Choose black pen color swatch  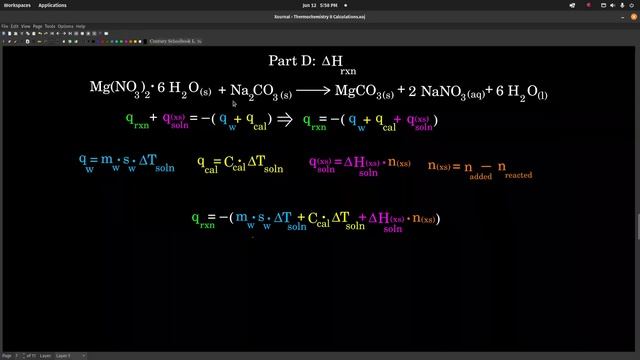click(93, 41)
